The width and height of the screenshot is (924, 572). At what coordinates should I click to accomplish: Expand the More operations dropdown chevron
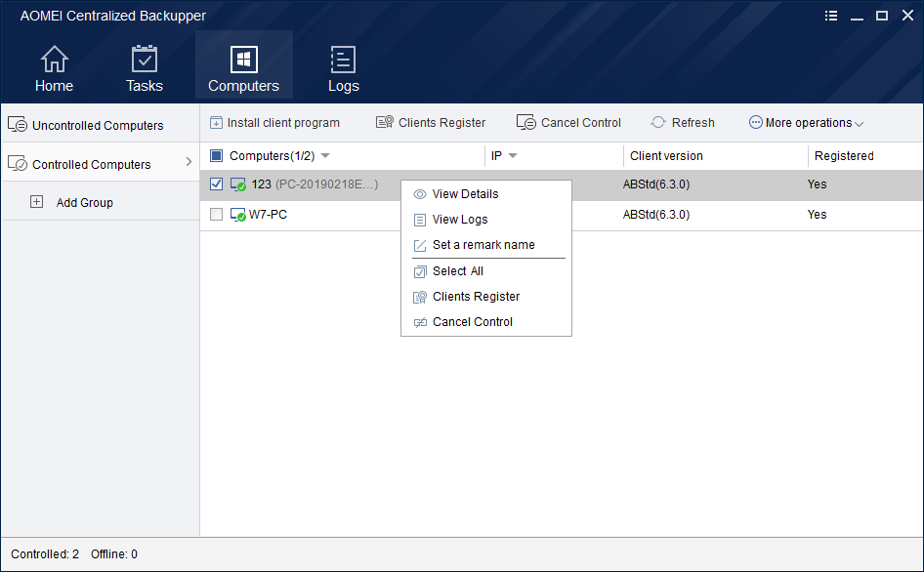[860, 124]
